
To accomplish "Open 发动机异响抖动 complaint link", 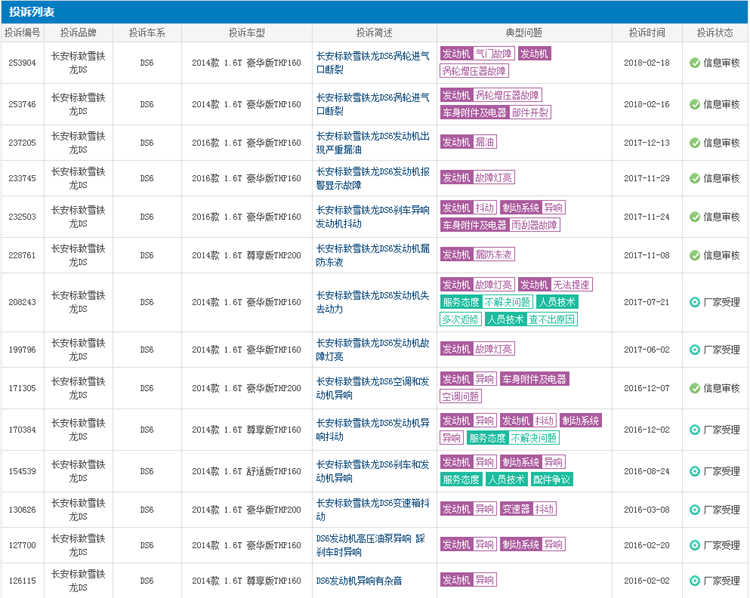I will coord(373,430).
